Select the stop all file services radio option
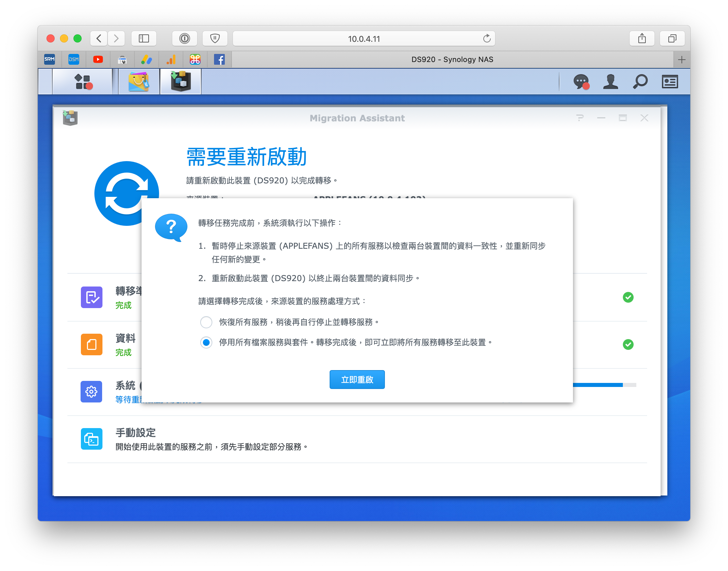The width and height of the screenshot is (728, 571). pos(206,342)
